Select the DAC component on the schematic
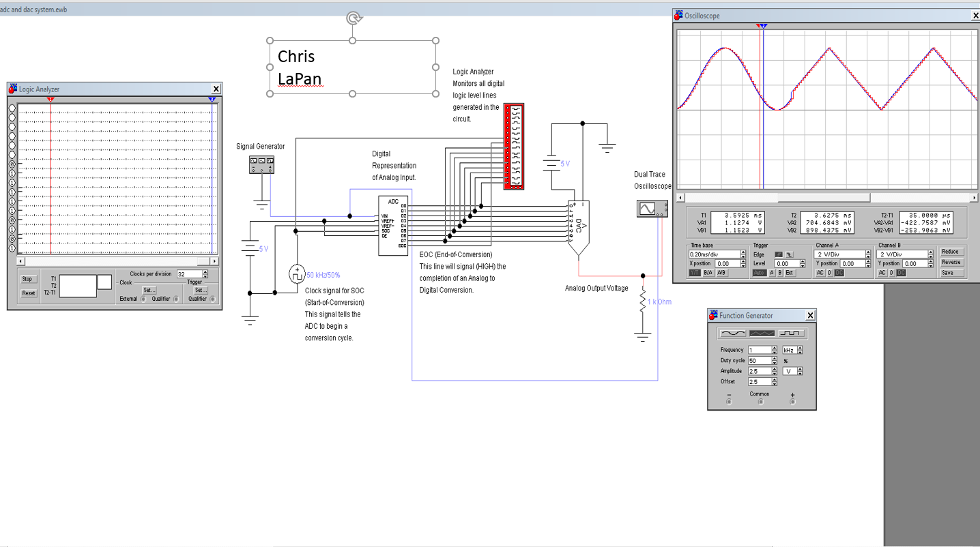 tap(578, 228)
